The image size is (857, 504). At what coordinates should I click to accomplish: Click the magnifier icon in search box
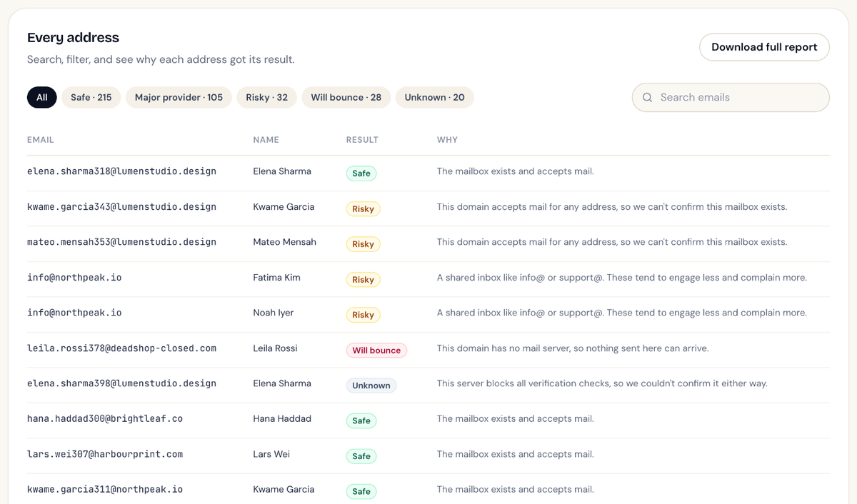tap(647, 97)
